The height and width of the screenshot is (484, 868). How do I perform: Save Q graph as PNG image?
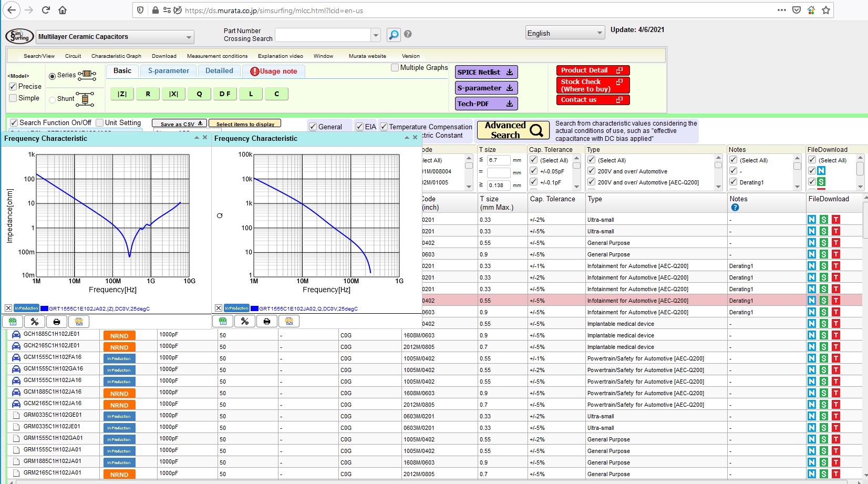pyautogui.click(x=289, y=321)
